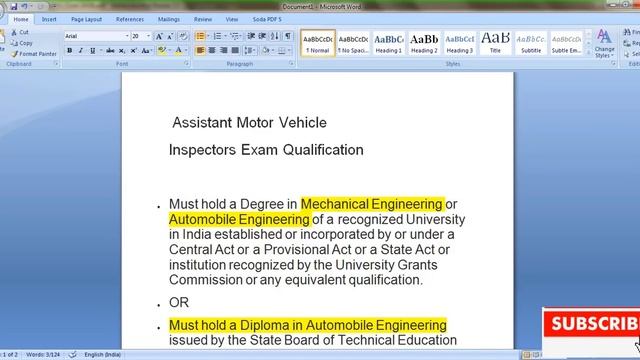Justify the paragraph text
The width and height of the screenshot is (640, 360).
tap(235, 51)
